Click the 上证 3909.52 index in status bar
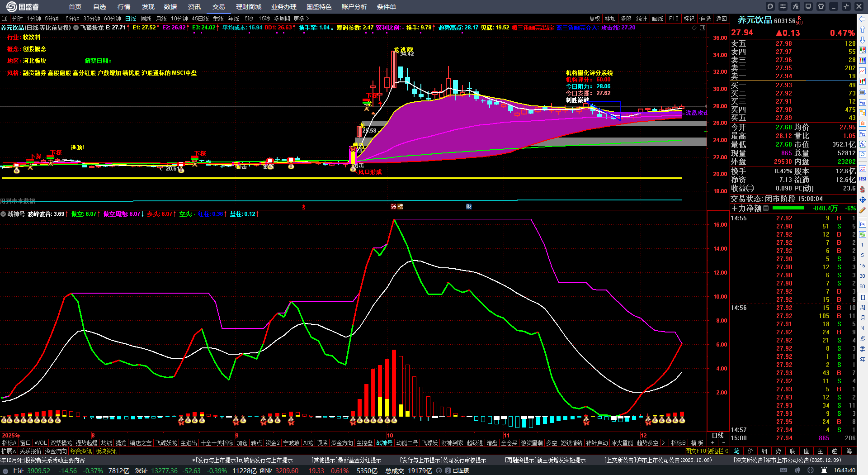 pos(31,470)
